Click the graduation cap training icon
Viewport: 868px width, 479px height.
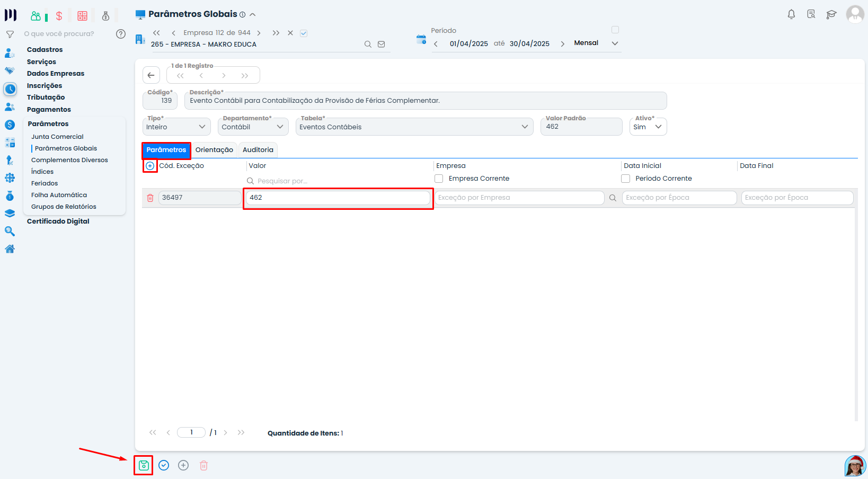pyautogui.click(x=831, y=14)
